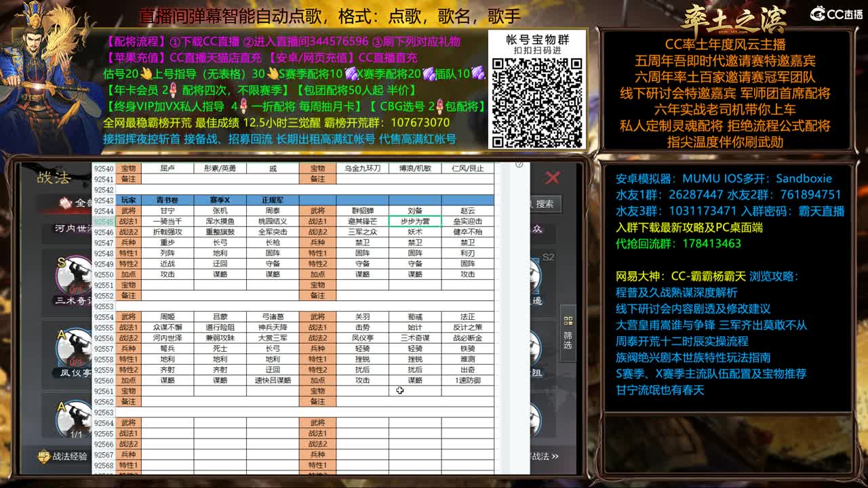Select the cell 健卒不殆
This screenshot has height=488, width=868.
pos(468,232)
